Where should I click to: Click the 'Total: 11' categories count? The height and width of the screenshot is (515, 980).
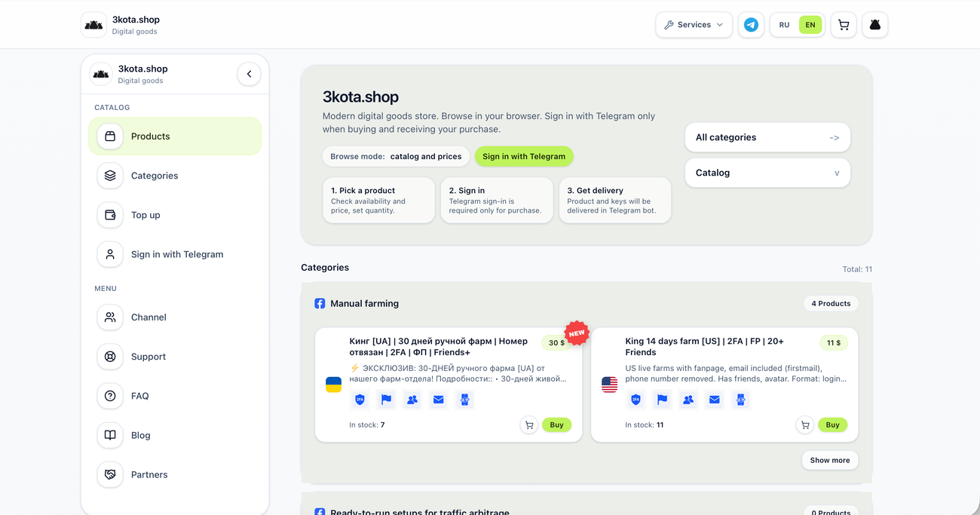857,269
